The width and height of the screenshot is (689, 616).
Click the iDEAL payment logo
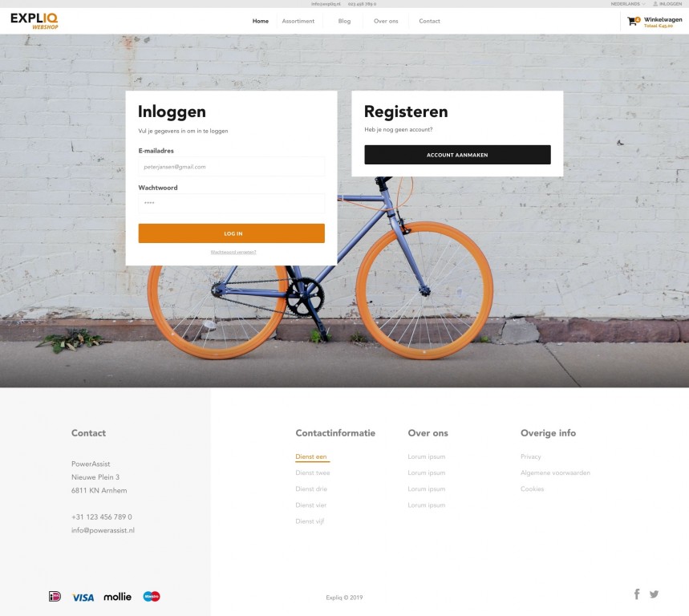point(55,596)
